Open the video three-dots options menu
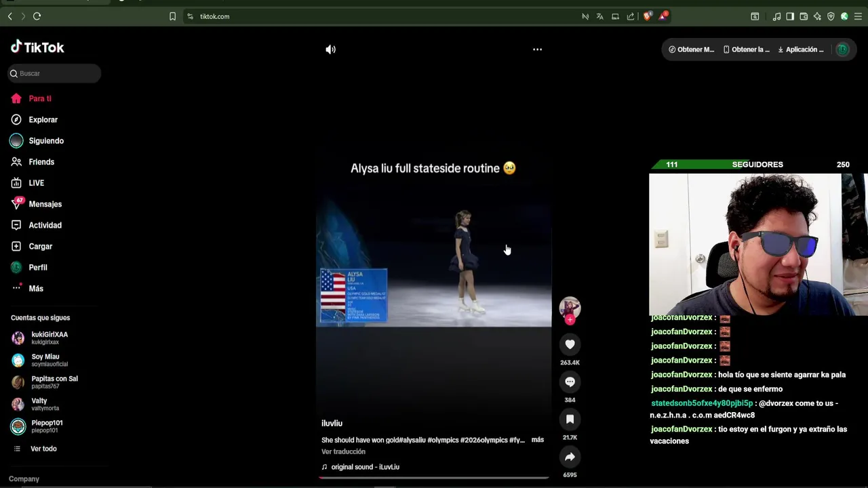 click(x=537, y=49)
